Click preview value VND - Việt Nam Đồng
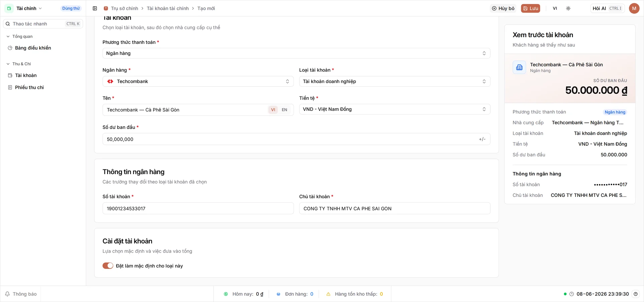The height and width of the screenshot is (302, 644). 603,144
